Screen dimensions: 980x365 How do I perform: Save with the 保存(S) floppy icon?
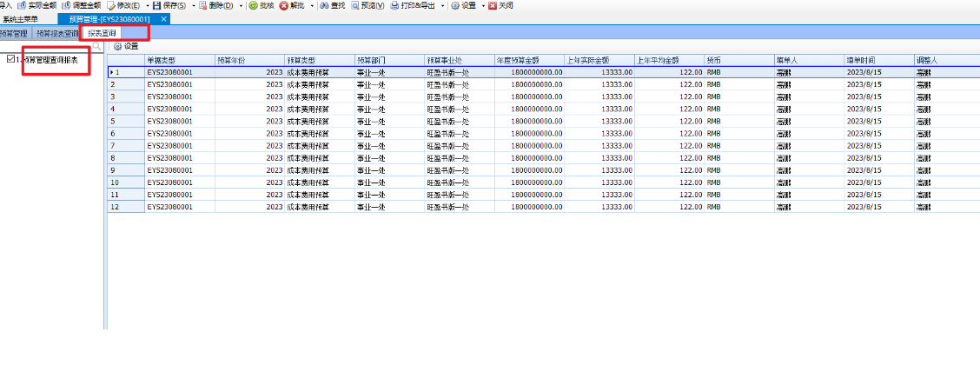point(169,5)
